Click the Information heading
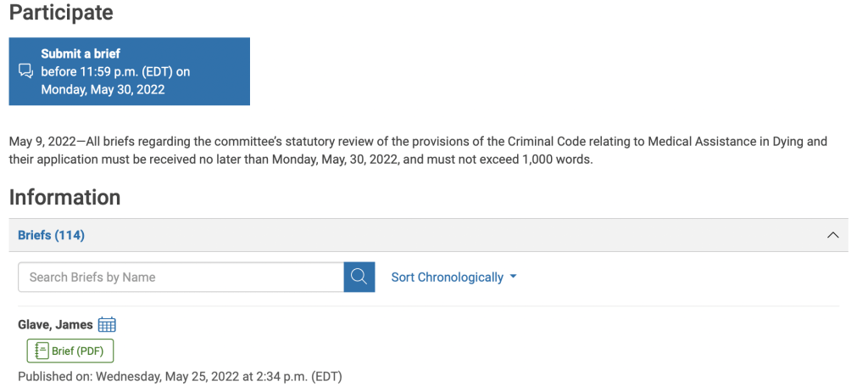868x387 pixels. click(x=64, y=197)
